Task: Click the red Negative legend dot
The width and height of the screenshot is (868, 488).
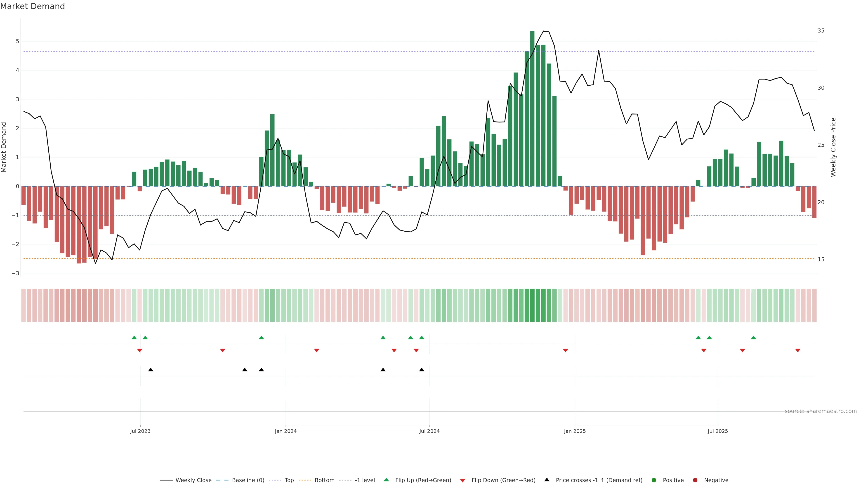Action: (x=695, y=480)
